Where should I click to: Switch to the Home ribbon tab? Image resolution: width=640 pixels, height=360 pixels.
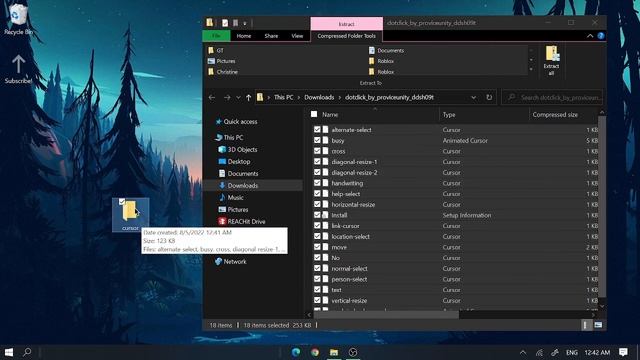(244, 36)
